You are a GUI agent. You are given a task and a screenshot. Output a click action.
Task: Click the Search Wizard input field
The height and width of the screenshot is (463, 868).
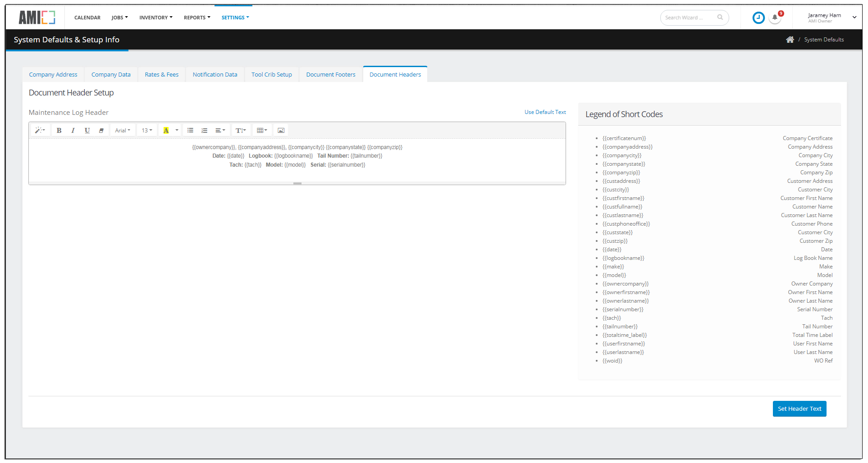(690, 18)
